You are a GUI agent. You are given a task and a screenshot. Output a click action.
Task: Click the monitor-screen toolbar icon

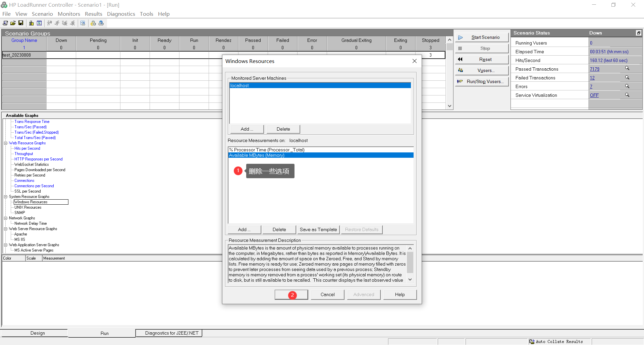pos(39,23)
